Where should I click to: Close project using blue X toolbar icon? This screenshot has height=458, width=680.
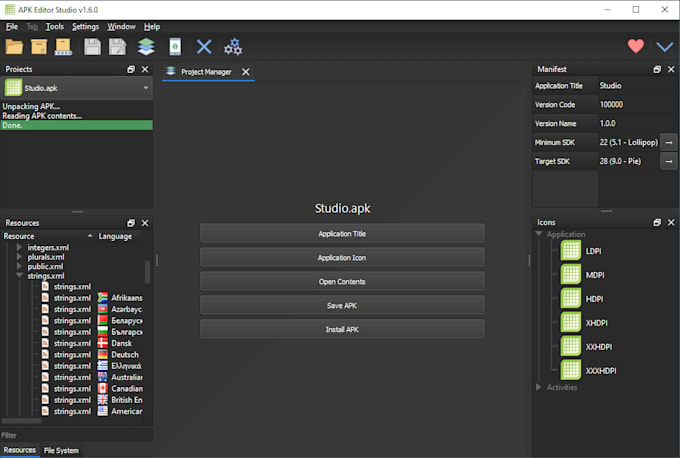204,46
